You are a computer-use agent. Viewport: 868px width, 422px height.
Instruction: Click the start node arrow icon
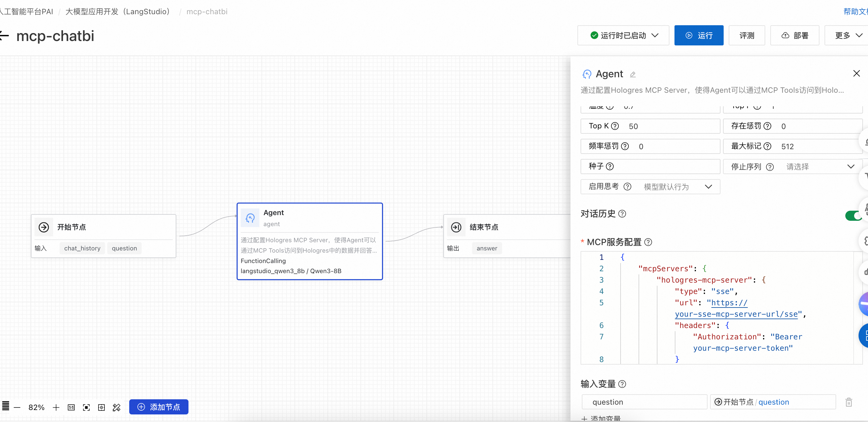44,227
